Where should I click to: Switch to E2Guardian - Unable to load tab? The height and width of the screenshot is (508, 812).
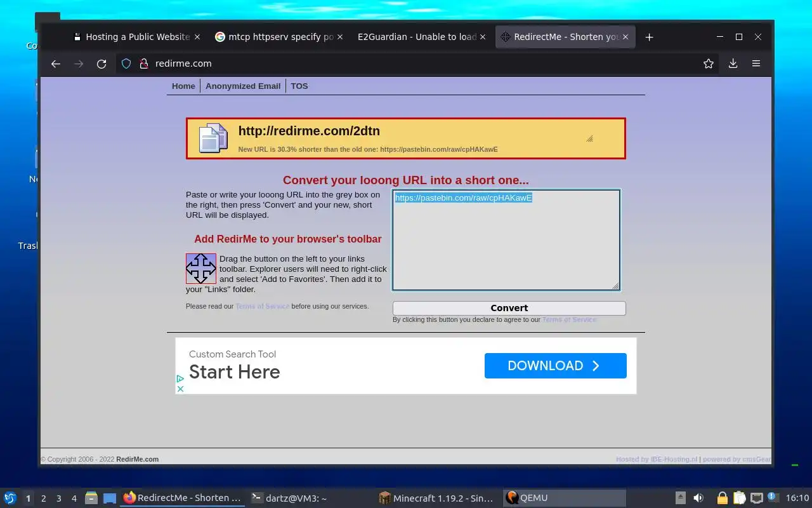pos(422,37)
